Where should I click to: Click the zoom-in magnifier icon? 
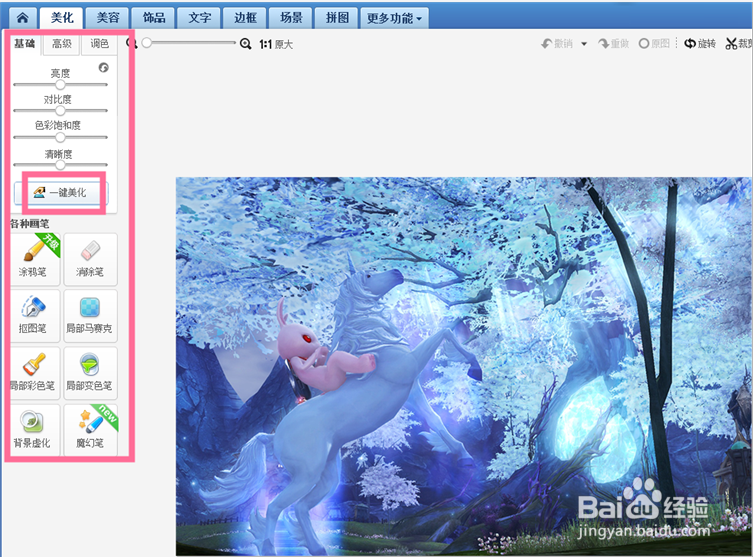pos(245,44)
